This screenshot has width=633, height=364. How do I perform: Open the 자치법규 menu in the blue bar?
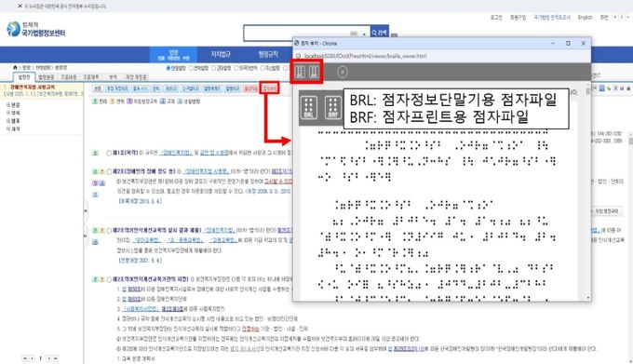[221, 54]
